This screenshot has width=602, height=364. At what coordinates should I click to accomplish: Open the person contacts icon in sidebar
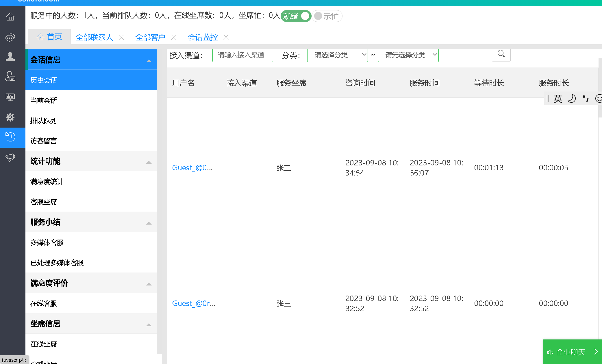coord(10,56)
